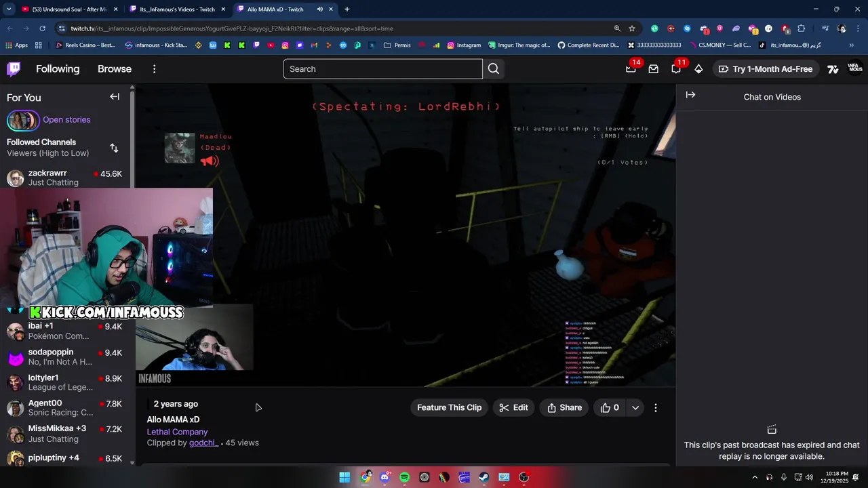868x488 pixels.
Task: Open the Following tab
Action: [58, 69]
